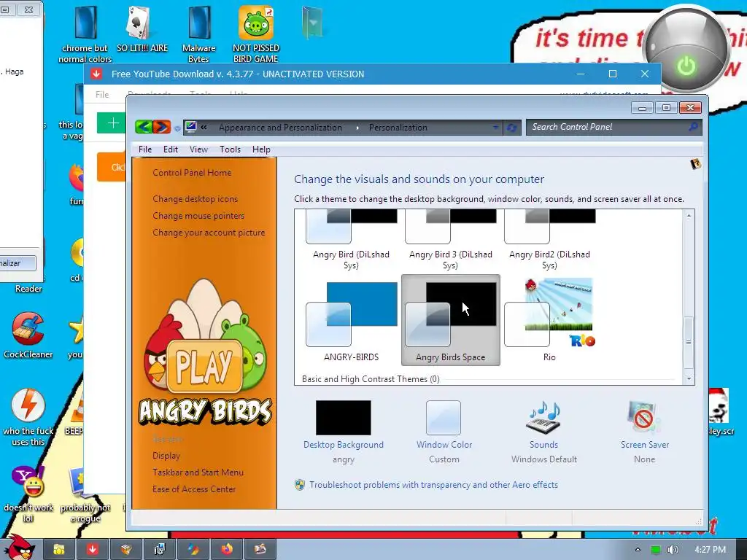The image size is (747, 560).
Task: Click the taskbar clock showing 4:27 PM
Action: coord(710,550)
